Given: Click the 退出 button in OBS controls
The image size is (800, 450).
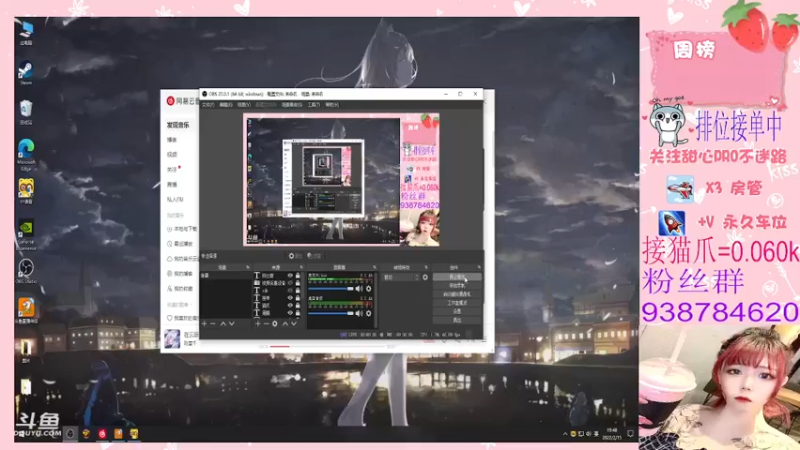Looking at the screenshot, I should (x=457, y=320).
